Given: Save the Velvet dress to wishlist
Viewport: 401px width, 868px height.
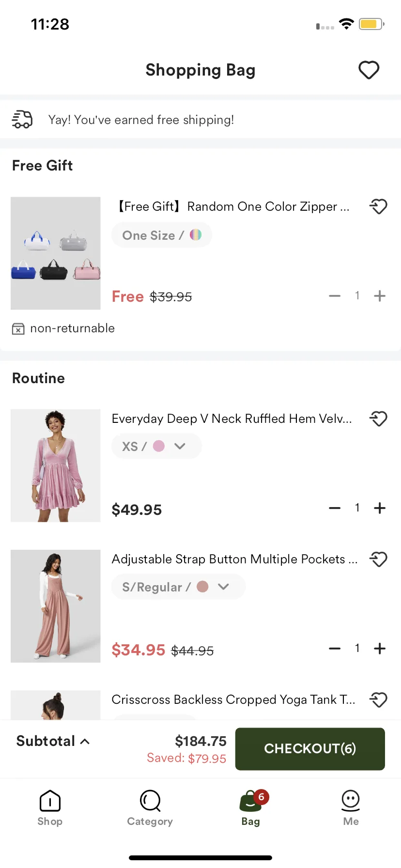Looking at the screenshot, I should [x=378, y=418].
